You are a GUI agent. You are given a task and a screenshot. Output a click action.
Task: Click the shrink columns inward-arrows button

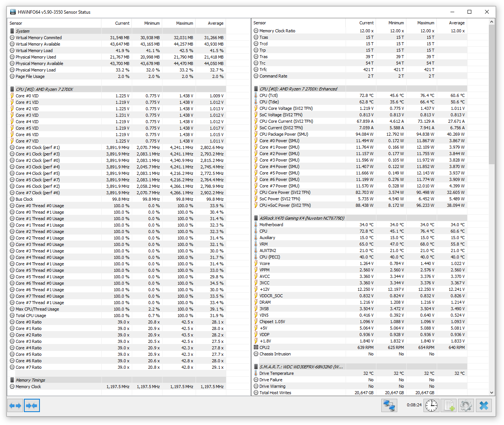pyautogui.click(x=32, y=406)
